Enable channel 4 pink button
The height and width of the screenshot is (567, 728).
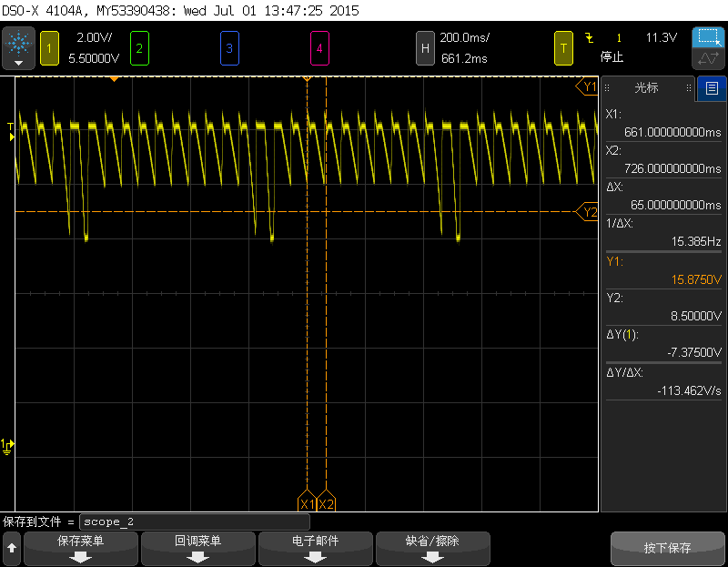(319, 48)
